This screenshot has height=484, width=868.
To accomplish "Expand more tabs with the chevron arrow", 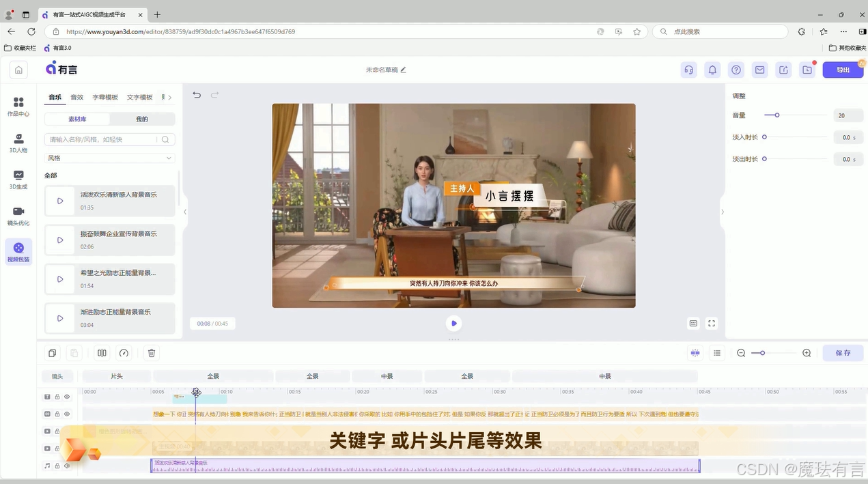I will coord(169,98).
